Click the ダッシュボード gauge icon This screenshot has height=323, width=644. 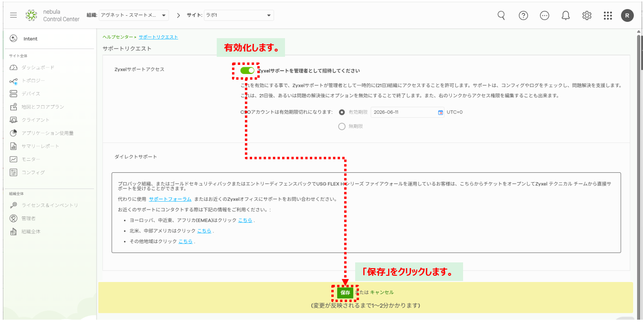pyautogui.click(x=13, y=68)
